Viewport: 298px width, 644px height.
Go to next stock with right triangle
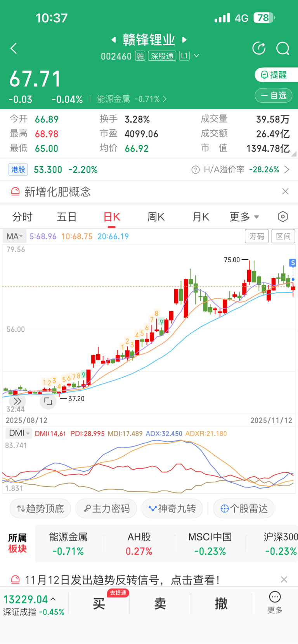tap(185, 40)
